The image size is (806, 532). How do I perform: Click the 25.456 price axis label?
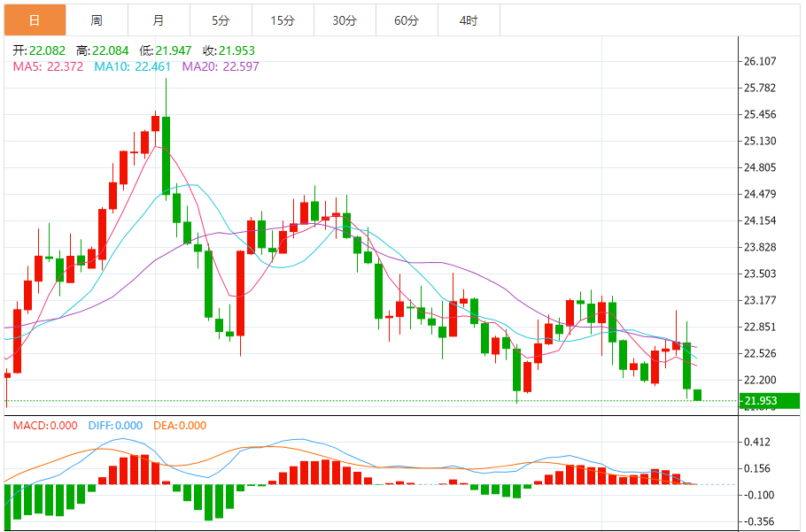[760, 114]
